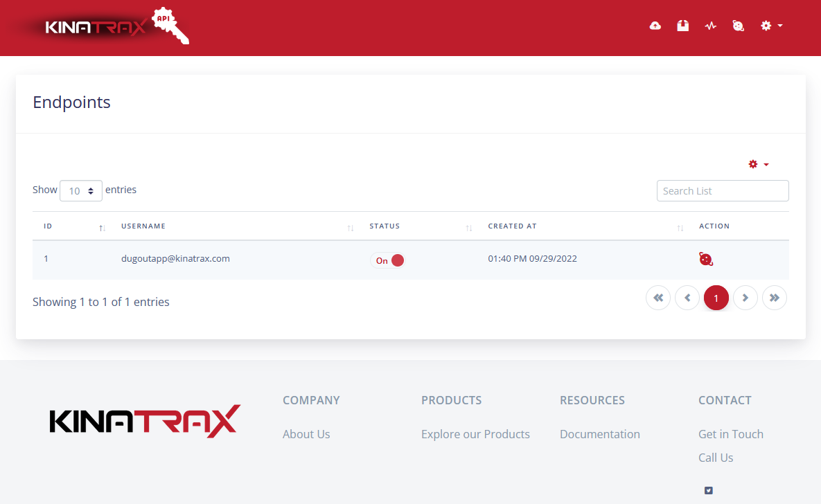Select page 1 in pagination

716,298
